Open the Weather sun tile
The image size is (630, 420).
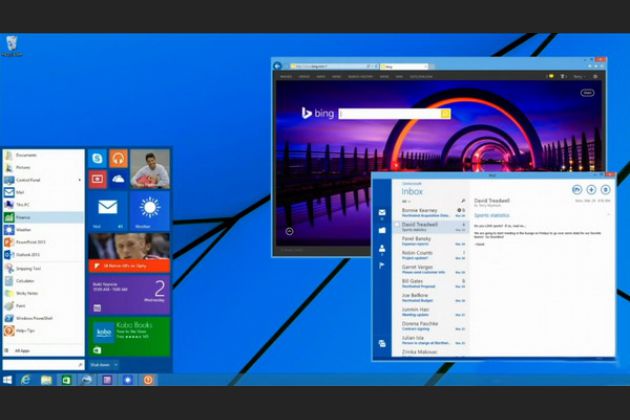click(149, 211)
